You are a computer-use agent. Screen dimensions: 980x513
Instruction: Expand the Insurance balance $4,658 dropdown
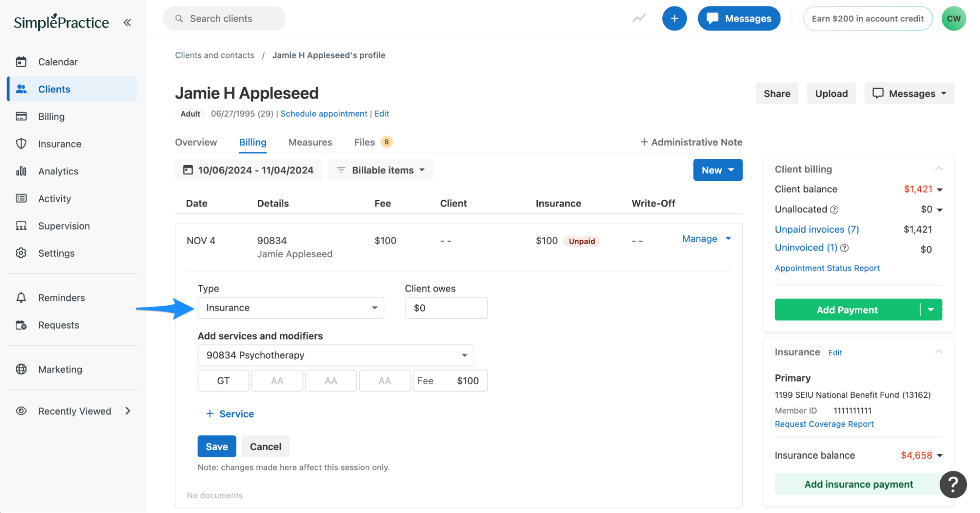point(939,456)
